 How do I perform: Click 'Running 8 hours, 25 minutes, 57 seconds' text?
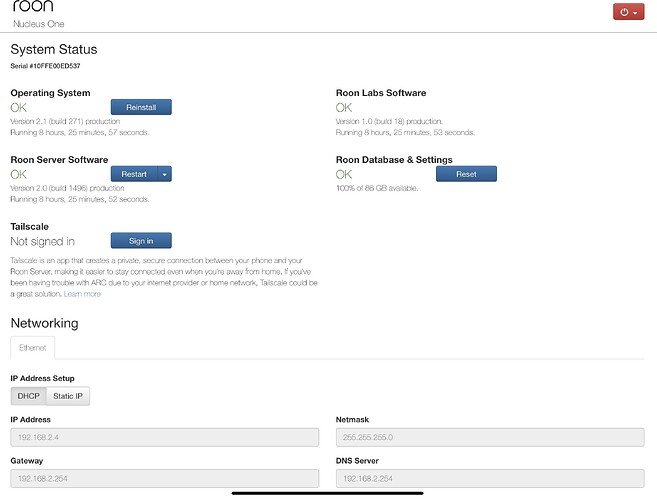tap(80, 132)
